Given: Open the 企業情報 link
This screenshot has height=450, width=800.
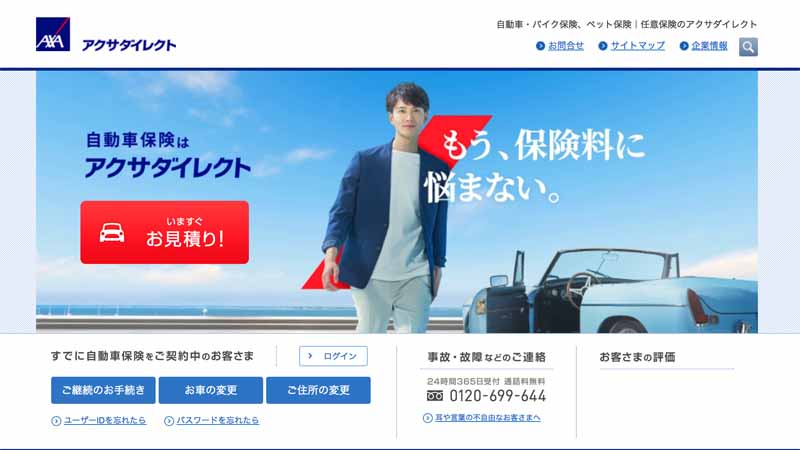Looking at the screenshot, I should pyautogui.click(x=709, y=46).
